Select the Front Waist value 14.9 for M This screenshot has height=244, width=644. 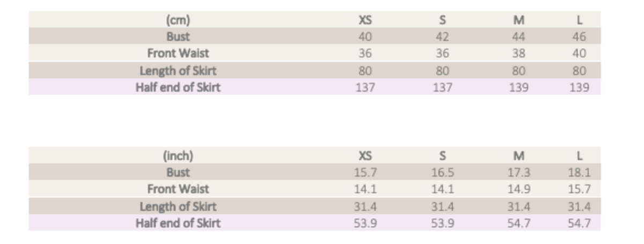[518, 189]
